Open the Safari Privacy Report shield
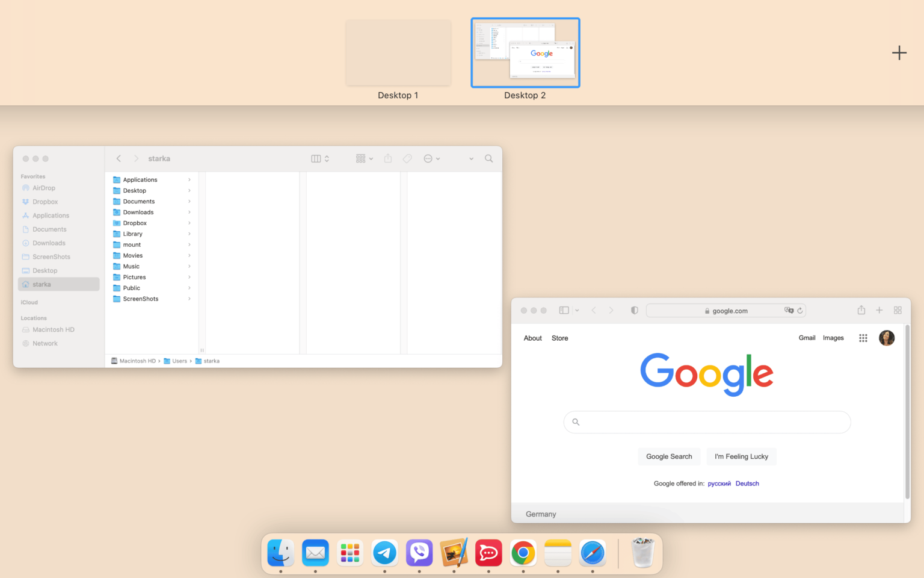Image resolution: width=924 pixels, height=578 pixels. pos(634,310)
